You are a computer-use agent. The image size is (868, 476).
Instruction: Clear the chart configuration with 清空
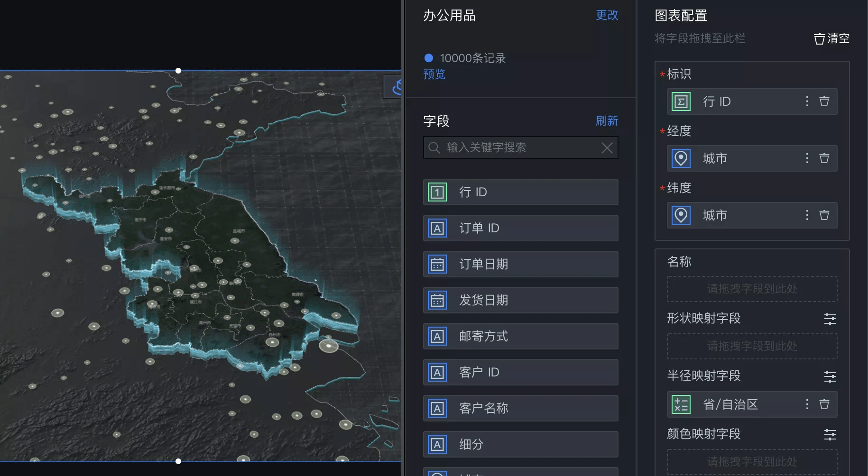pyautogui.click(x=831, y=38)
